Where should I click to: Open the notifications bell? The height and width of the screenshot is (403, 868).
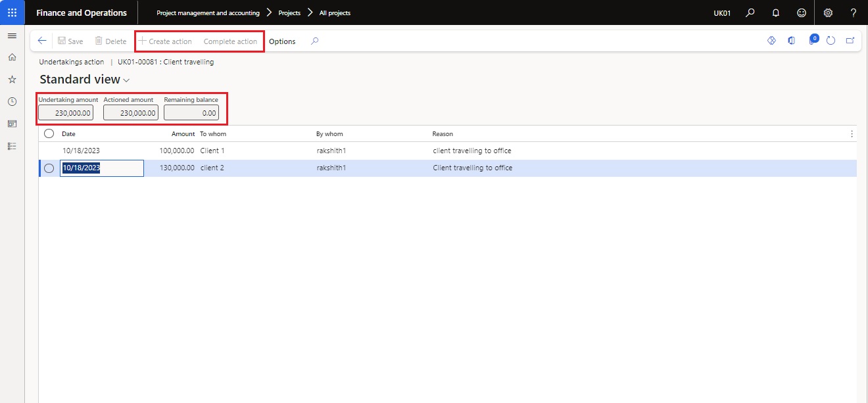click(776, 12)
